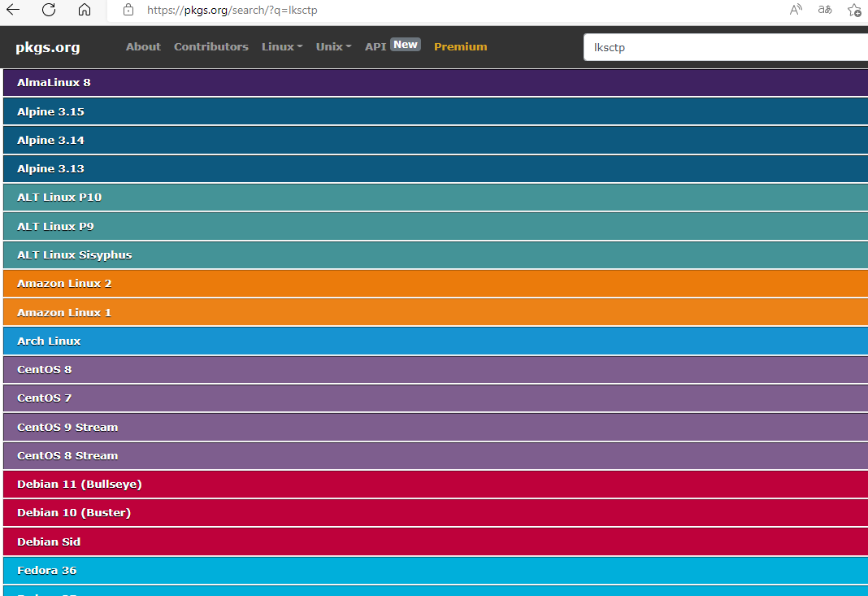This screenshot has height=596, width=868.
Task: Expand the ALT Linux Sisyphus section
Action: tap(436, 254)
